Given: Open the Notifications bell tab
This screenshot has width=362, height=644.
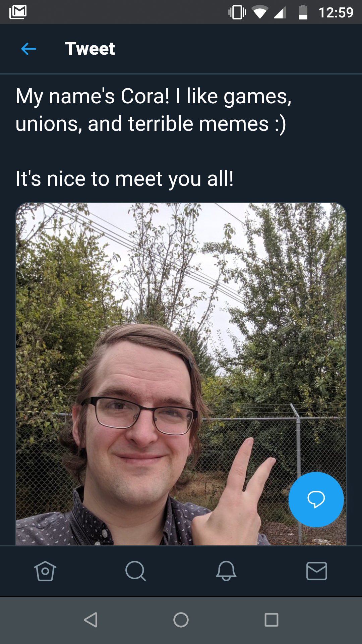Looking at the screenshot, I should [226, 571].
